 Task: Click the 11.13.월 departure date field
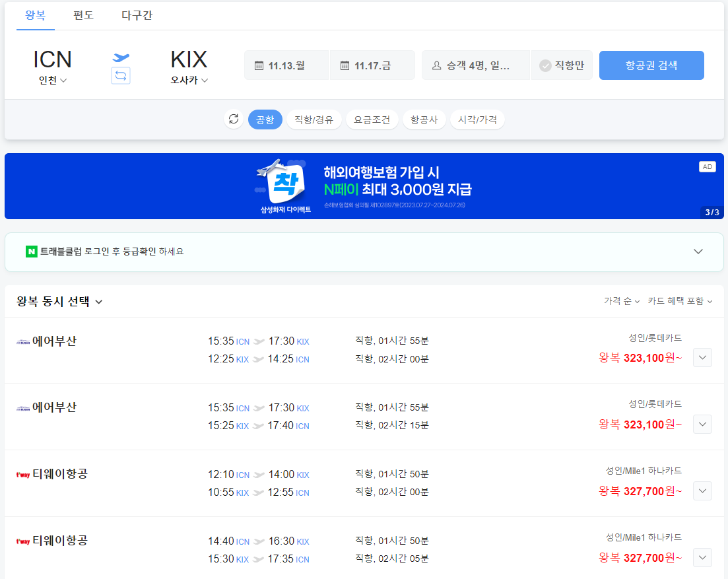(286, 65)
